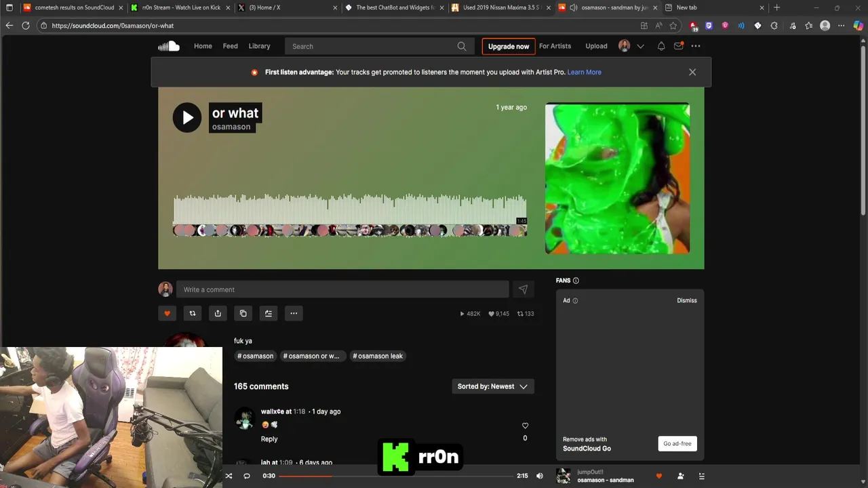868x488 pixels.
Task: Open the For Artists link
Action: point(555,46)
